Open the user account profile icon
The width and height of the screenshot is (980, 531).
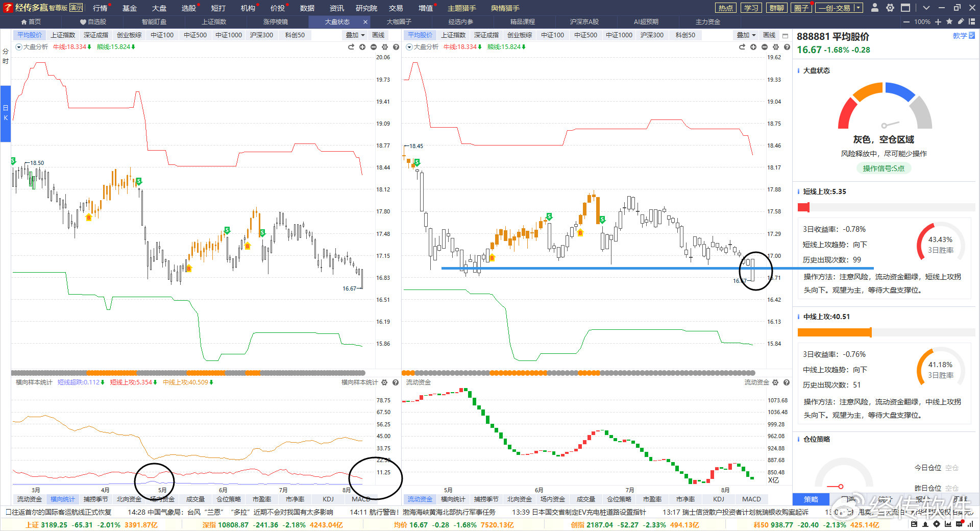875,8
